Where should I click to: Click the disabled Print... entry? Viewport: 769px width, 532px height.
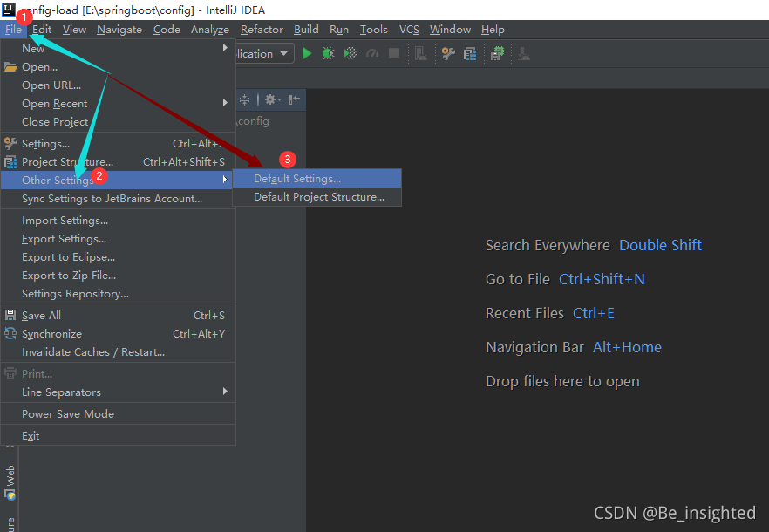[119, 373]
